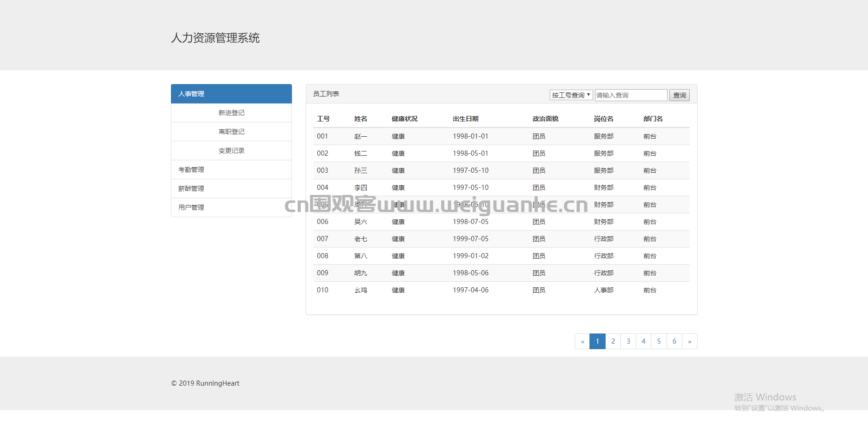Click the 姓名 column header
This screenshot has width=868, height=424.
click(x=361, y=119)
